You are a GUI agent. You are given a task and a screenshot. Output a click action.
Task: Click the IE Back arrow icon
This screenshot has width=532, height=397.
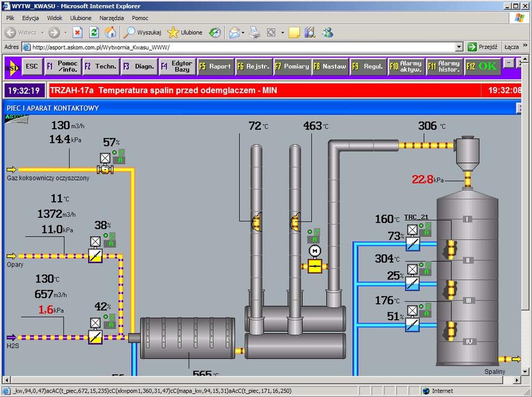pos(10,33)
